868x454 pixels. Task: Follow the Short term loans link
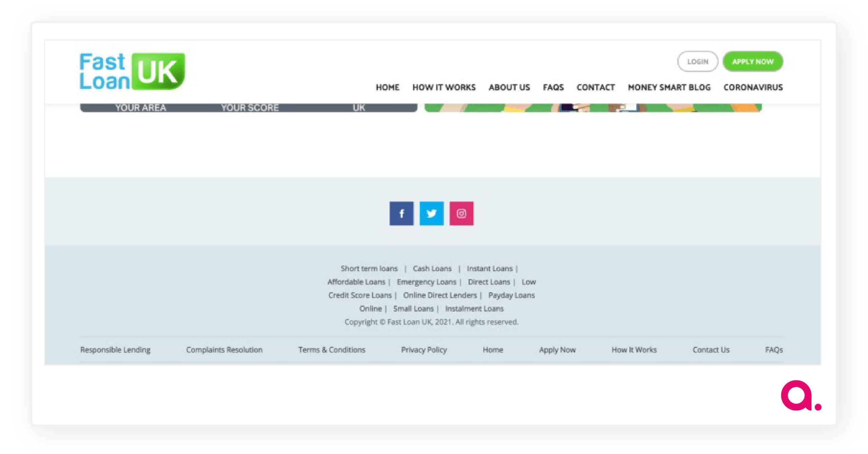pos(369,268)
